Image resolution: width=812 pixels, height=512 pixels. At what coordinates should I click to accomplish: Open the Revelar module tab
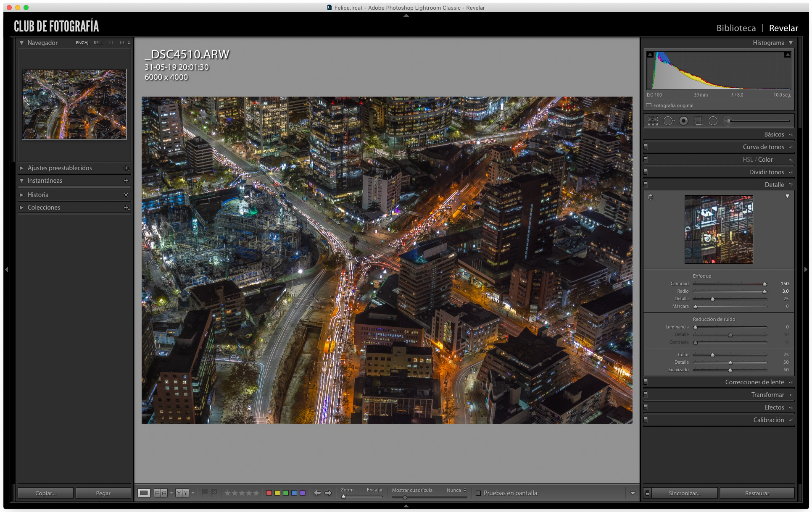pyautogui.click(x=783, y=28)
